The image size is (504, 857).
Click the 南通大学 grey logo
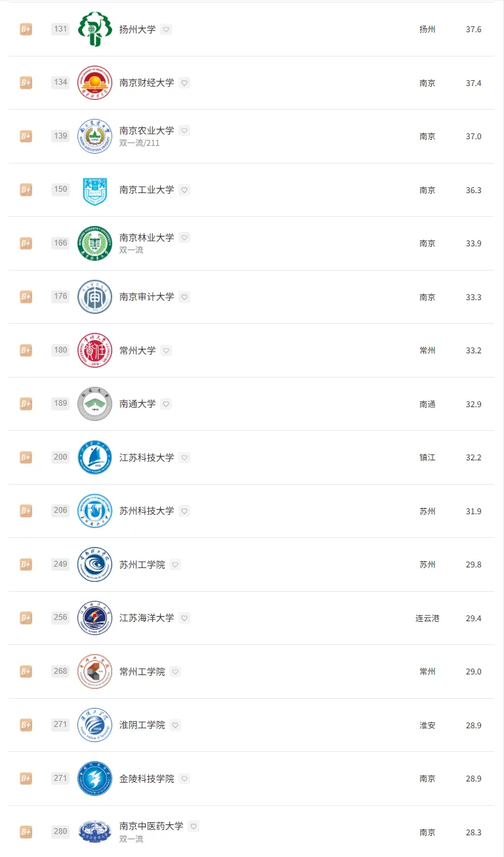[95, 404]
